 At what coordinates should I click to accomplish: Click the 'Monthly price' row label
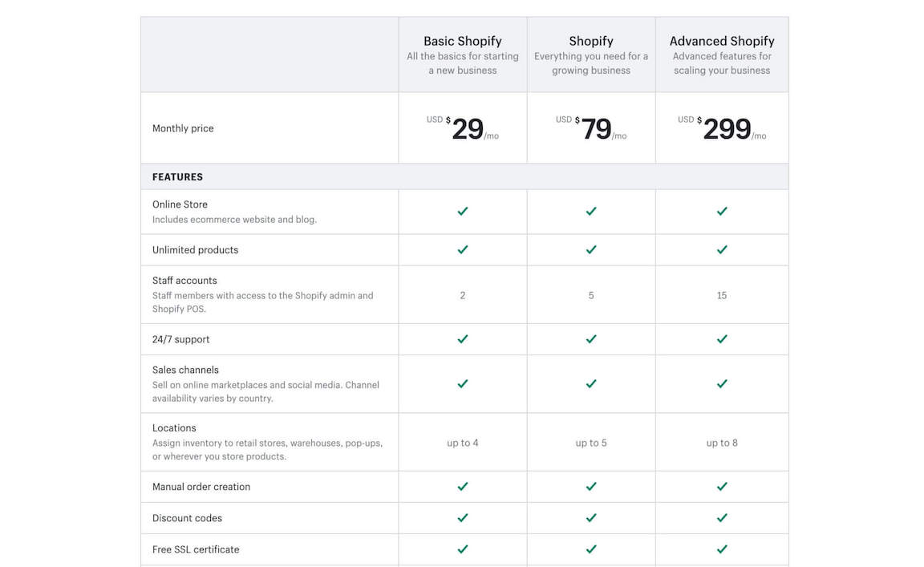click(183, 128)
